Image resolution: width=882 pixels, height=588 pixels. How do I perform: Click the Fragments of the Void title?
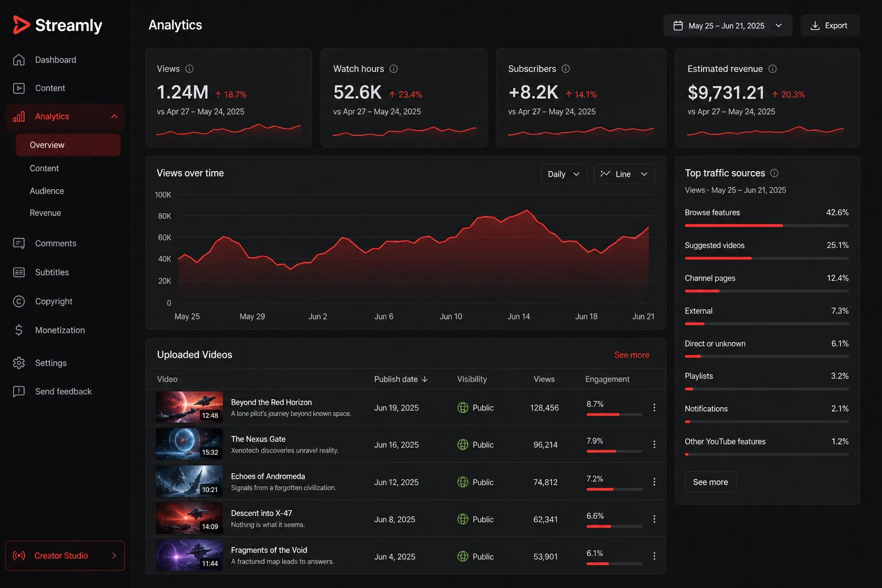[x=269, y=550]
